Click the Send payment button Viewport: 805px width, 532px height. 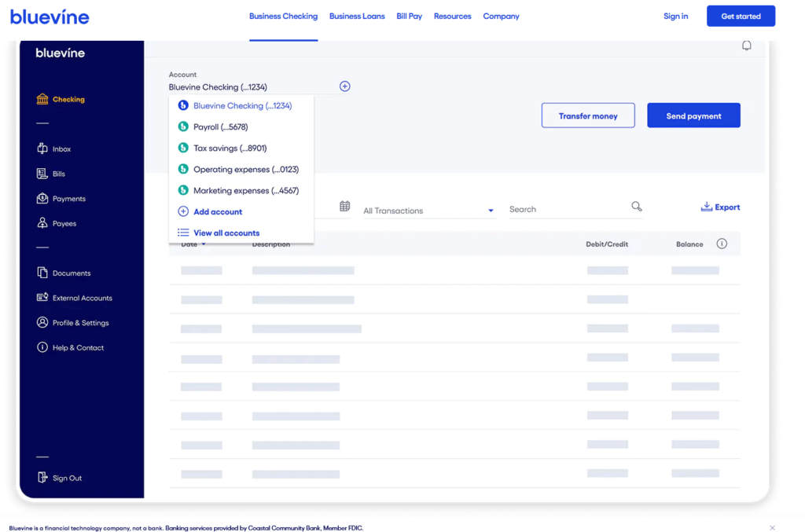point(693,116)
